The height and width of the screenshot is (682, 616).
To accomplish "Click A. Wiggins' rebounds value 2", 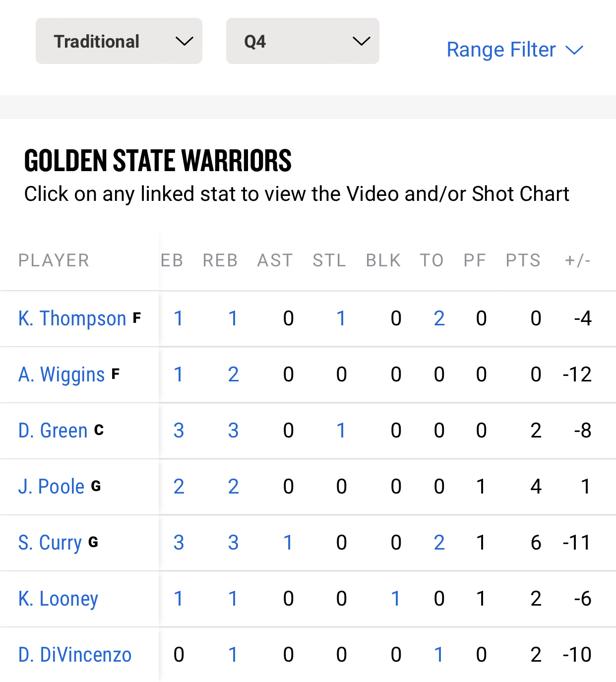I will coord(233,374).
